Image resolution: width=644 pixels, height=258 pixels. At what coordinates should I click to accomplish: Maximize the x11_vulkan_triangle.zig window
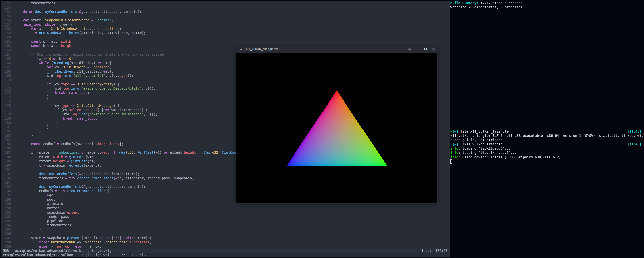425,49
